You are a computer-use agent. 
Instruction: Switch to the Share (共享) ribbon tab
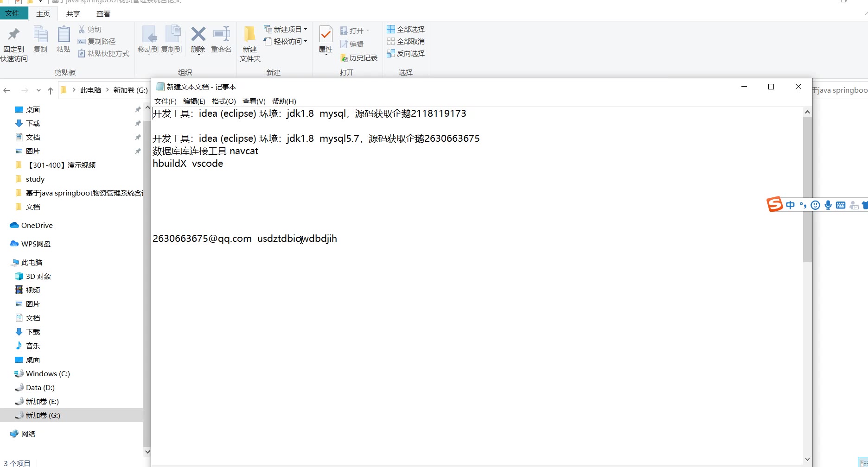[x=73, y=14]
